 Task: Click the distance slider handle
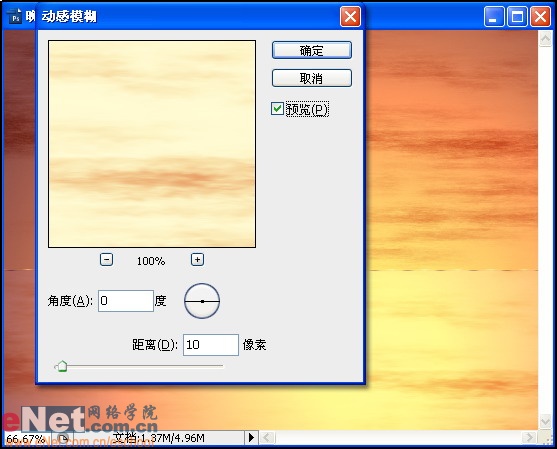[x=62, y=366]
